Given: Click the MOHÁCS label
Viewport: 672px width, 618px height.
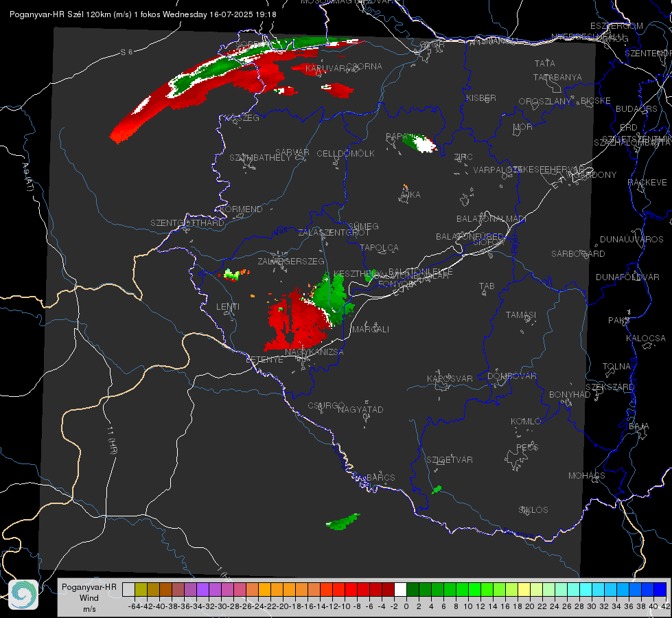Looking at the screenshot, I should tap(587, 476).
